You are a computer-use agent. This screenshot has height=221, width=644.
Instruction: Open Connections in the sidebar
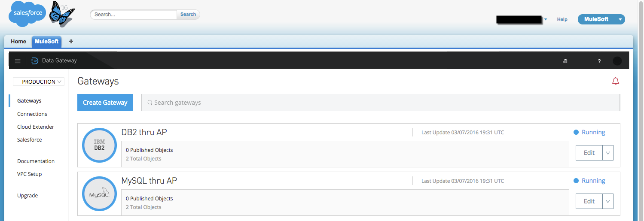[x=32, y=114]
